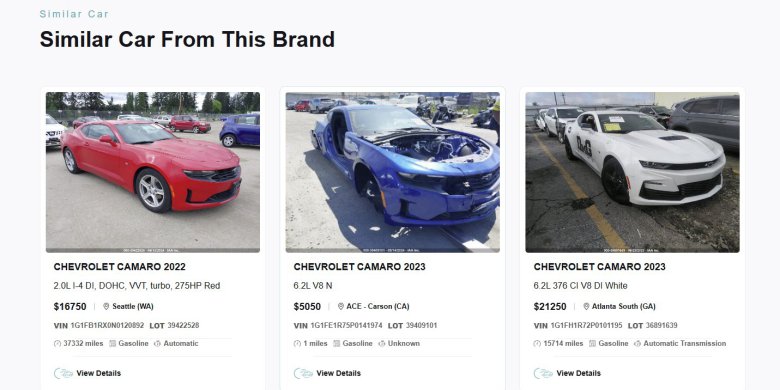This screenshot has width=780, height=390.
Task: Click the transmission icon next to Unknown
Action: click(x=382, y=344)
